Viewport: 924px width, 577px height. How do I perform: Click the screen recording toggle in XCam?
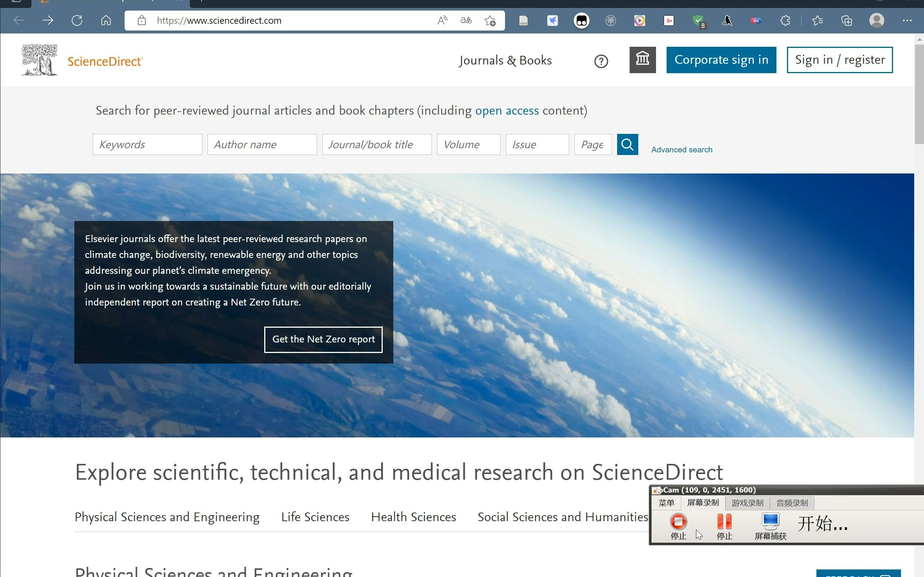[704, 503]
